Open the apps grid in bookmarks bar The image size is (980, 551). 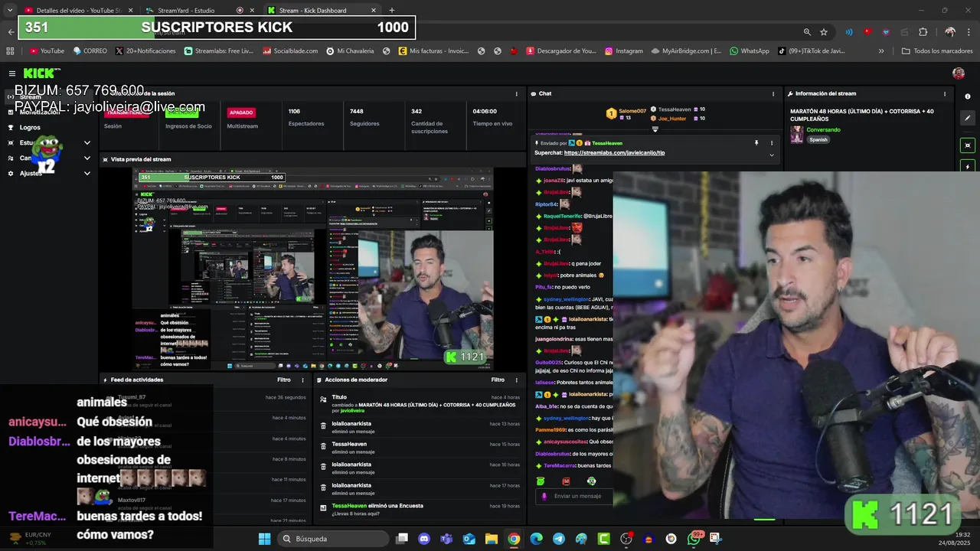[10, 51]
